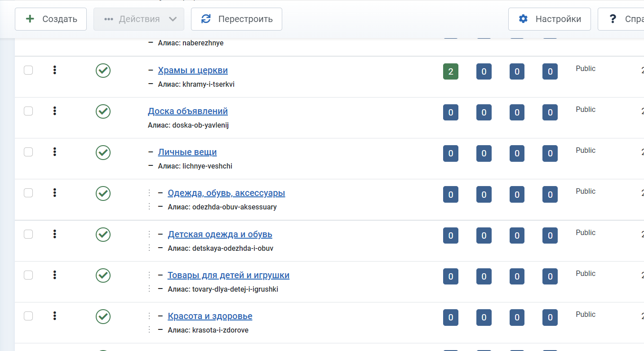Open the Одежда, обувь, аксессуары link

(226, 193)
